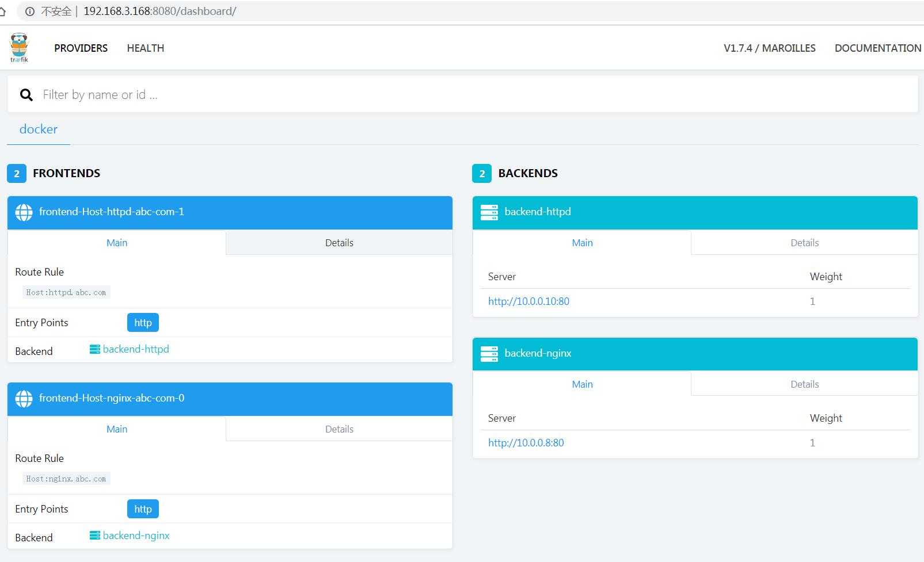Switch to Details tab of backend-httpd
Image resolution: width=924 pixels, height=562 pixels.
click(x=804, y=243)
